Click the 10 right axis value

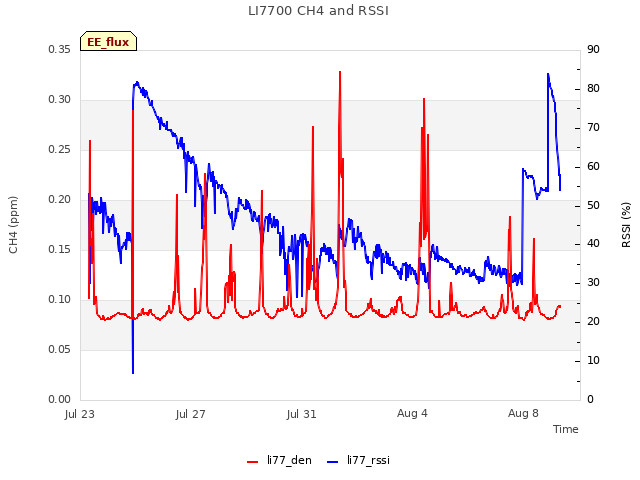tap(593, 361)
